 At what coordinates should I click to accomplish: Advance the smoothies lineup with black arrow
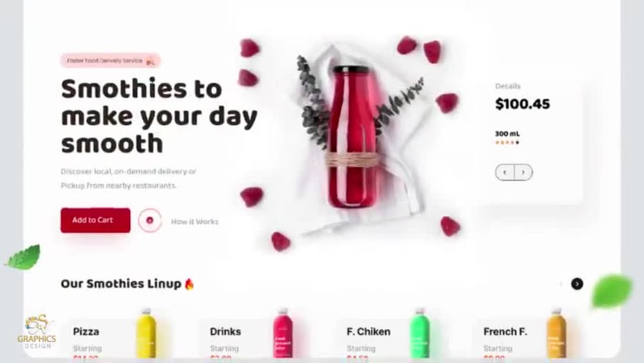click(577, 284)
